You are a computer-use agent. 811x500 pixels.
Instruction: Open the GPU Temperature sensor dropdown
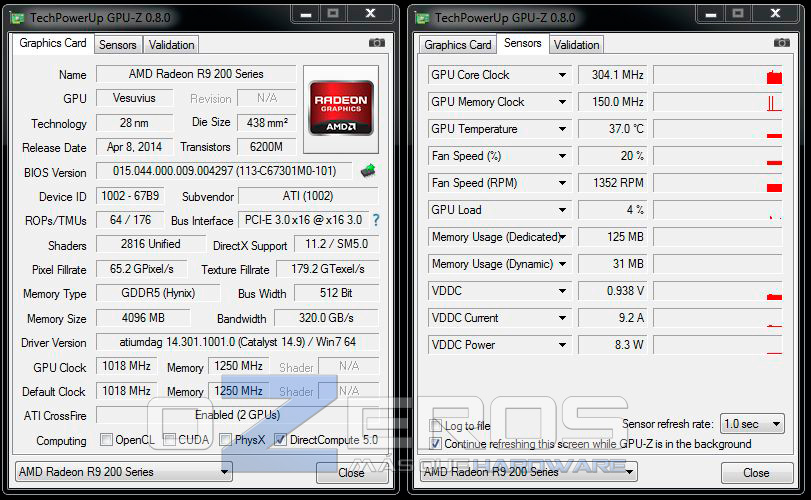tap(562, 129)
